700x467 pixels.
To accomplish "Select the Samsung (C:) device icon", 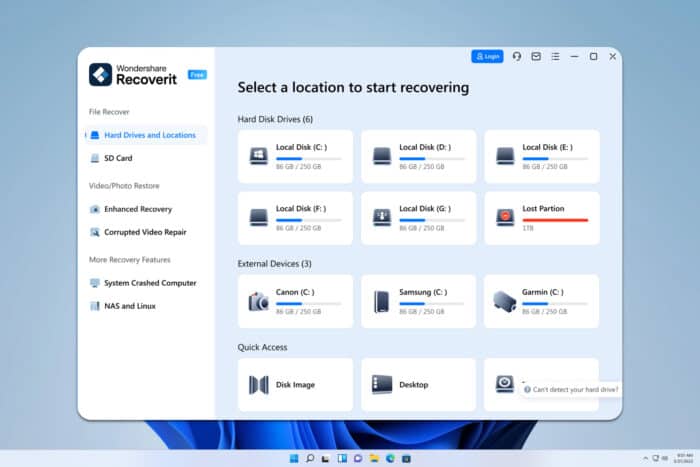I will click(x=382, y=301).
